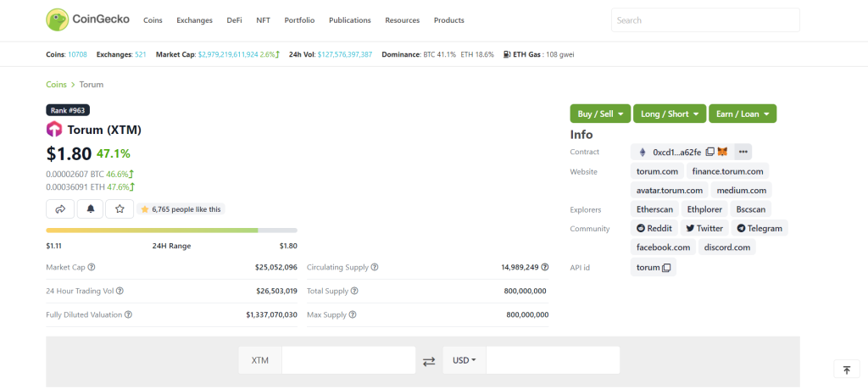Open facebook.com community link

(x=663, y=247)
